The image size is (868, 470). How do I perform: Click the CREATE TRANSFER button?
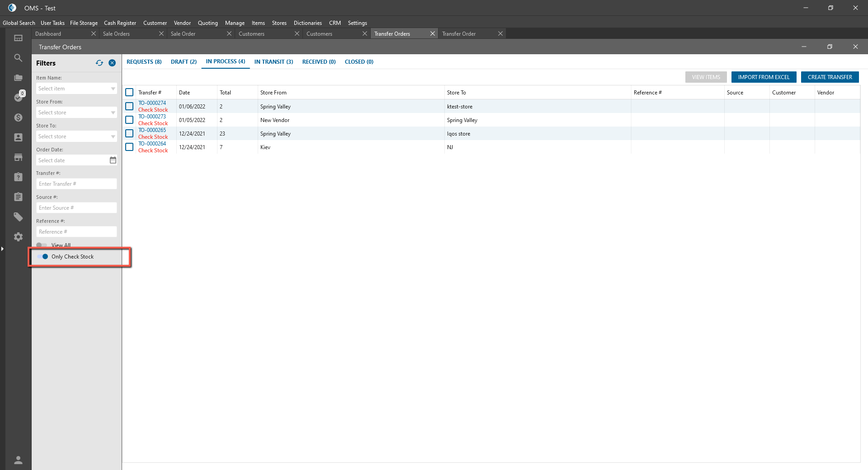pos(830,77)
